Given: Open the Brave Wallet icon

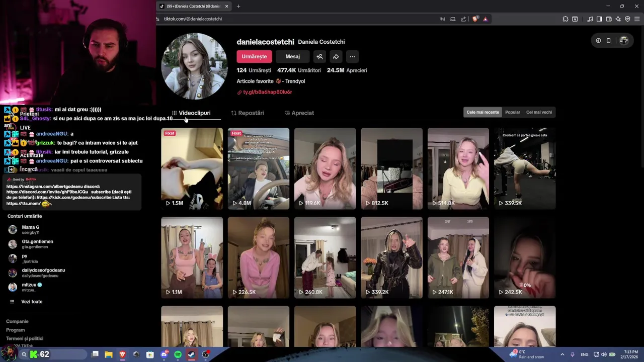Looking at the screenshot, I should click(x=609, y=19).
